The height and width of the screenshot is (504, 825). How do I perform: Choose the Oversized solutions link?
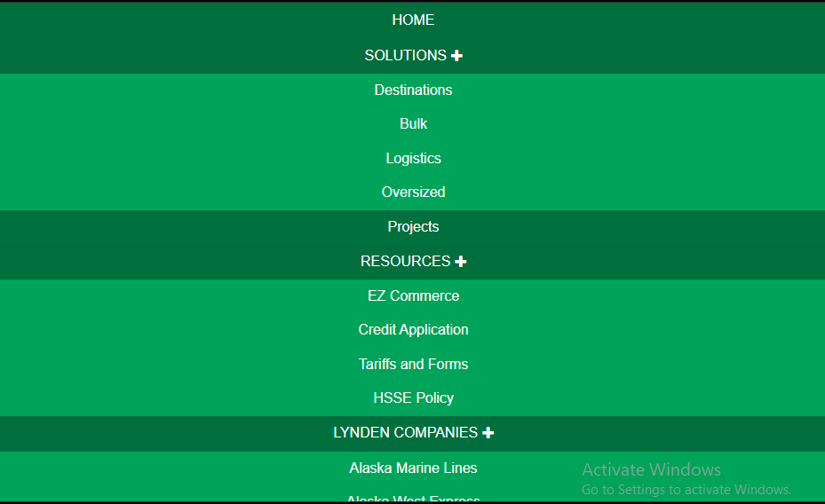[413, 192]
